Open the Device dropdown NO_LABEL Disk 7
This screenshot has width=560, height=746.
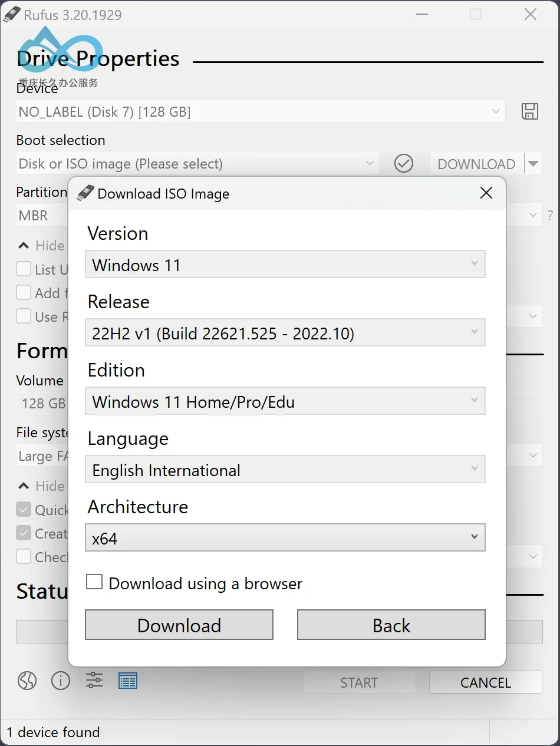pyautogui.click(x=261, y=112)
